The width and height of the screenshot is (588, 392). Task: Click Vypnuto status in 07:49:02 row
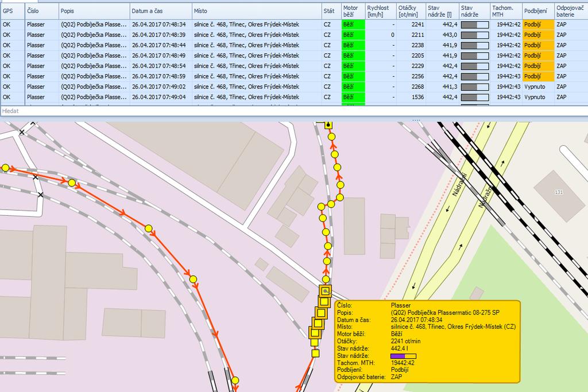click(x=535, y=87)
